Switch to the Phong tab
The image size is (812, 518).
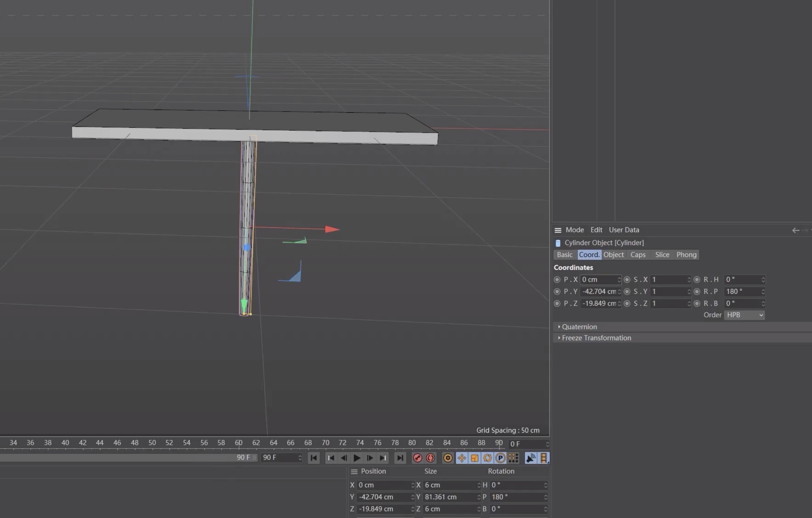(x=686, y=255)
